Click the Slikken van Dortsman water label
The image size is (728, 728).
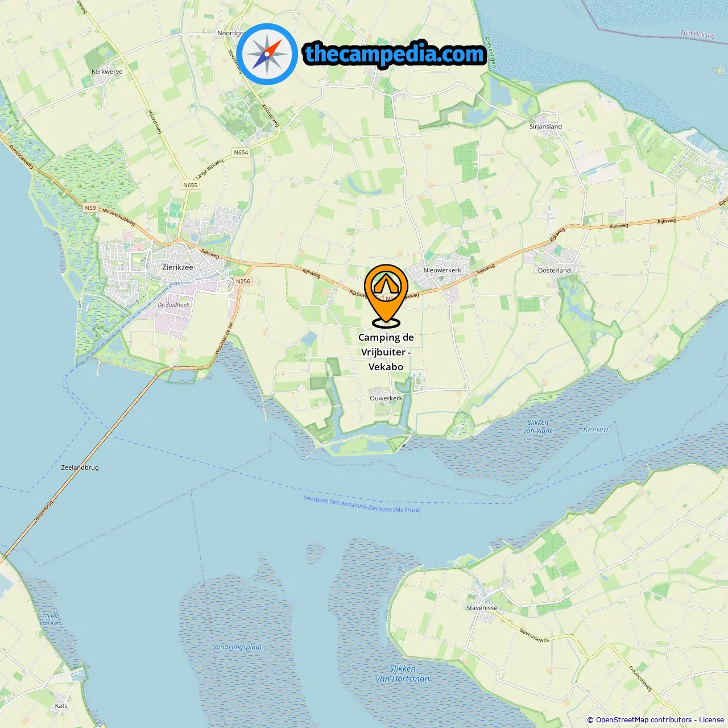click(403, 673)
